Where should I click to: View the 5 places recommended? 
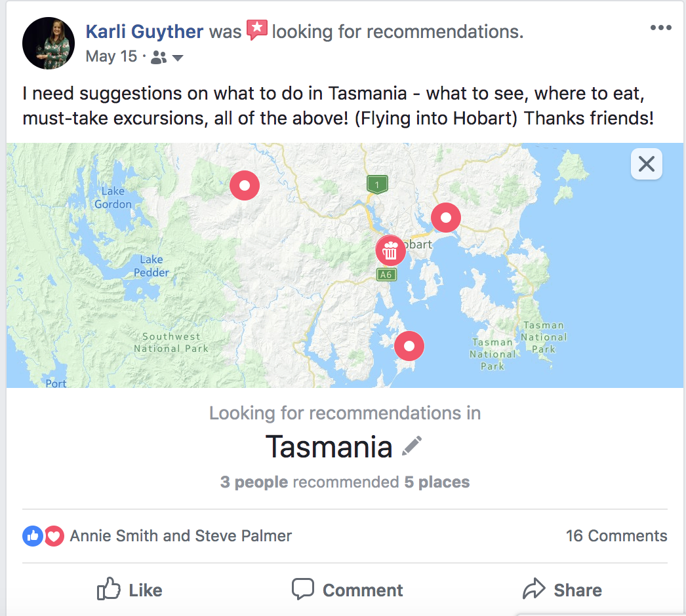[x=437, y=482]
